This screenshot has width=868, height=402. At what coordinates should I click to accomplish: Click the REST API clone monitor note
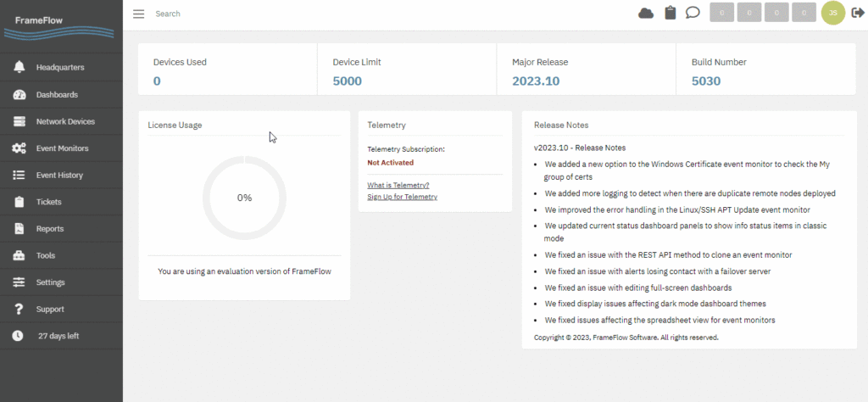668,254
